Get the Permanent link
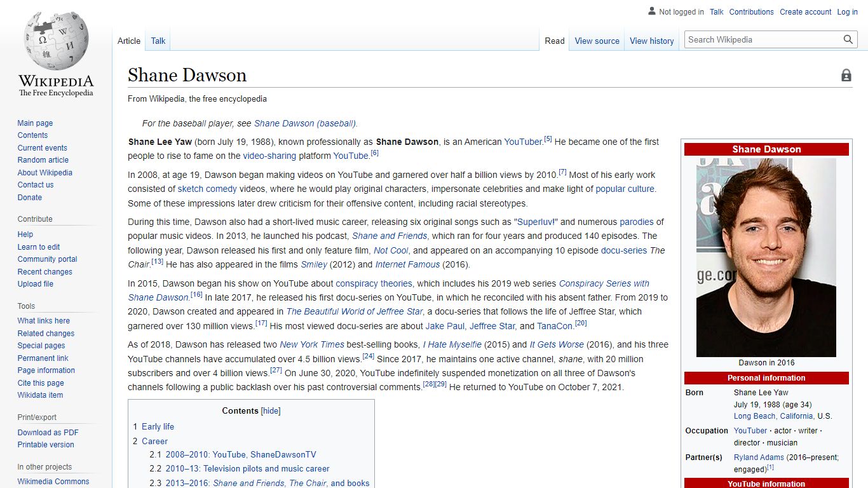The height and width of the screenshot is (488, 868). click(43, 358)
